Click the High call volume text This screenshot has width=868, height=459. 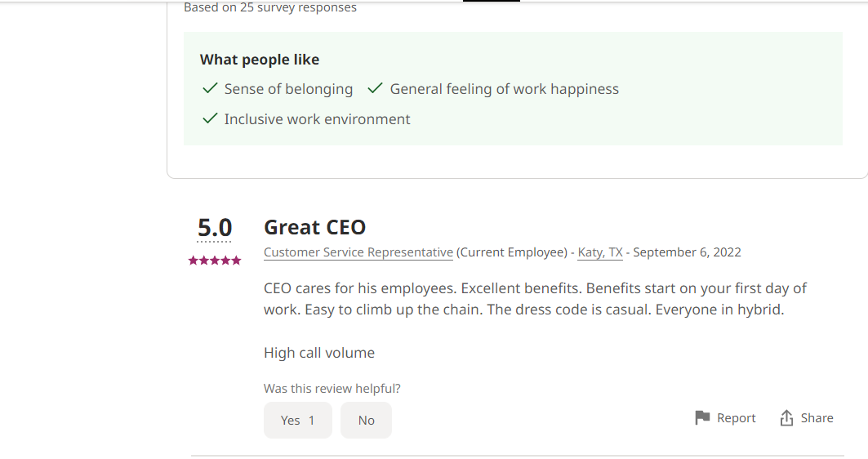[319, 353]
